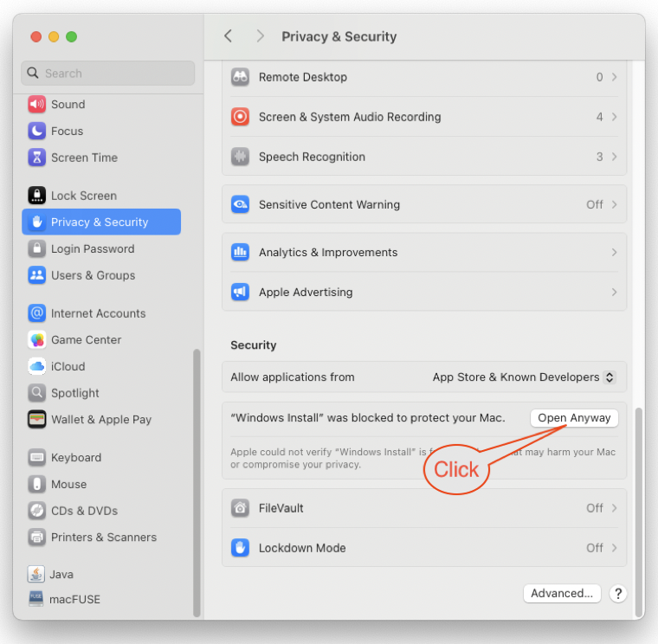Open Spotlight magnifier icon in sidebar
Screen dimensions: 658x644
[37, 393]
